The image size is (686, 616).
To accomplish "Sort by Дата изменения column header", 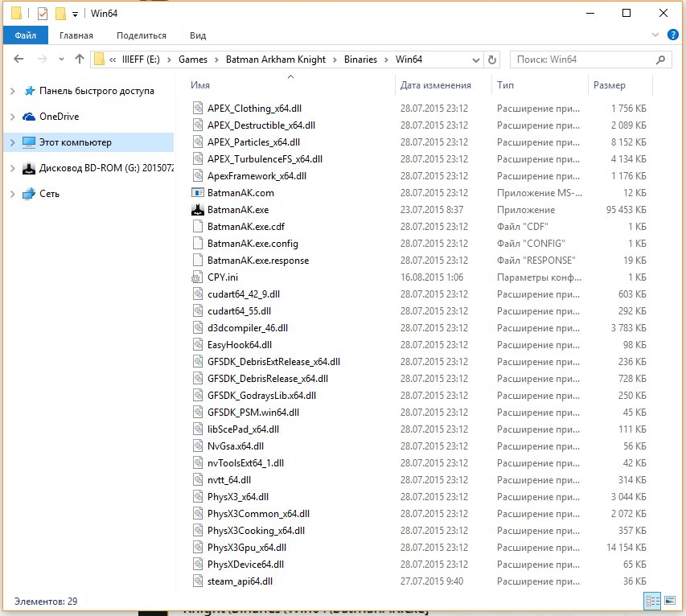I will coord(435,85).
